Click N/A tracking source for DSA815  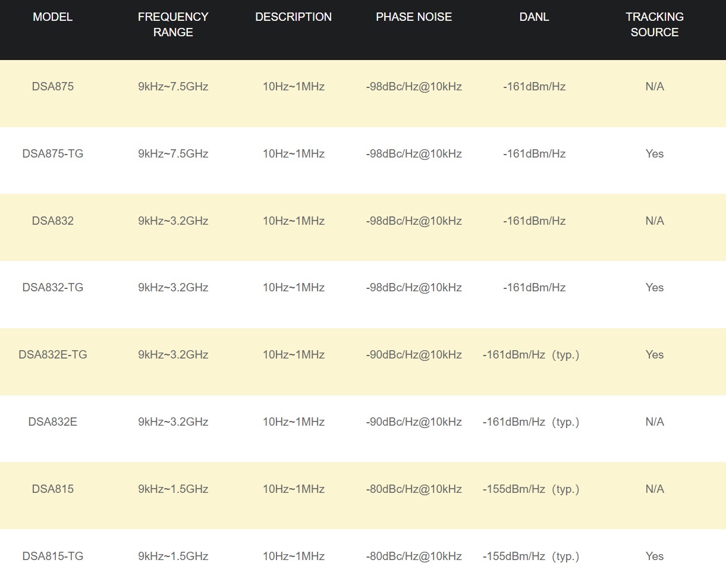click(655, 489)
